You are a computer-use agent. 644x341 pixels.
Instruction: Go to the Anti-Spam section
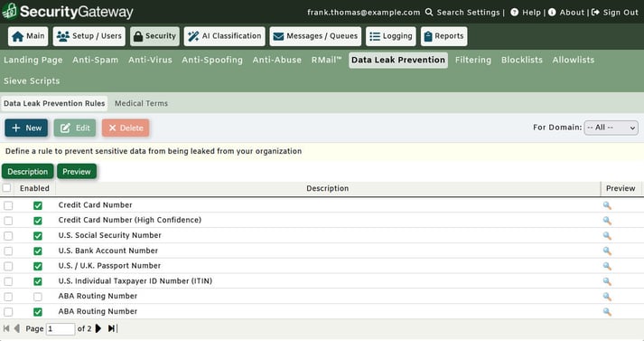(95, 60)
